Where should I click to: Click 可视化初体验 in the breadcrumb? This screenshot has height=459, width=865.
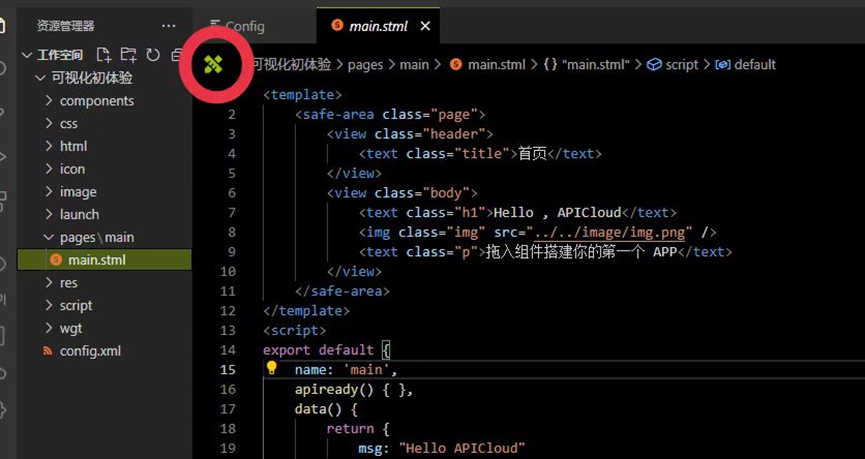(x=292, y=65)
